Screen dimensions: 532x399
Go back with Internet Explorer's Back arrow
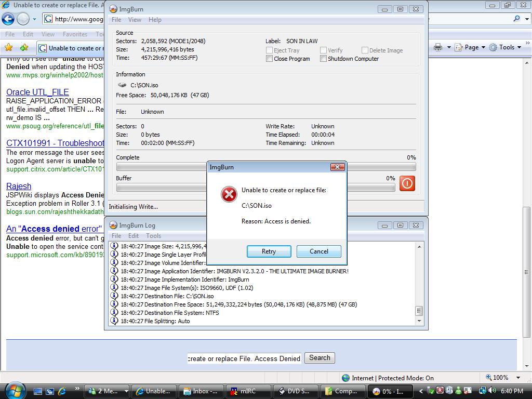pyautogui.click(x=8, y=19)
